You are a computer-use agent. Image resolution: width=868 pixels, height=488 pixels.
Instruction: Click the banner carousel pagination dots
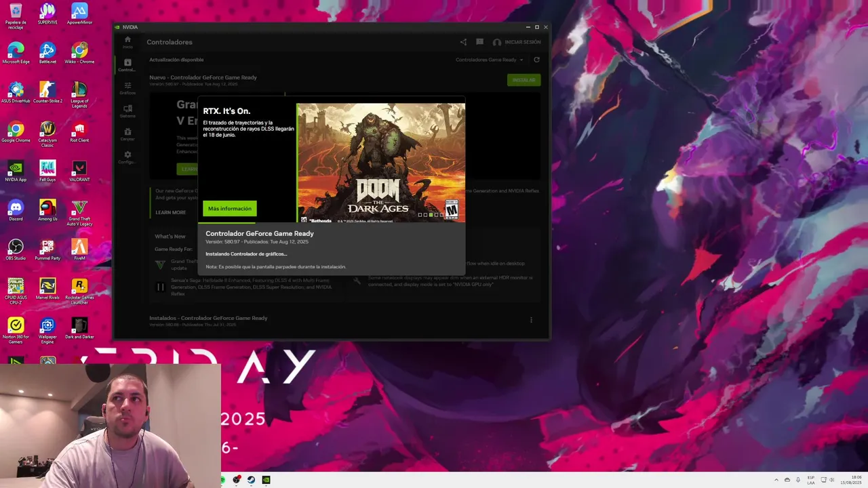point(431,215)
